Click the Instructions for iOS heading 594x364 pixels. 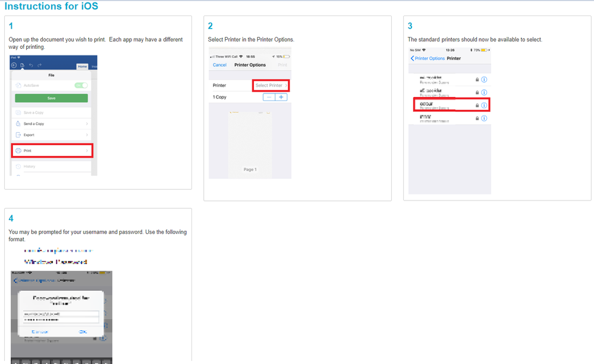pos(51,6)
